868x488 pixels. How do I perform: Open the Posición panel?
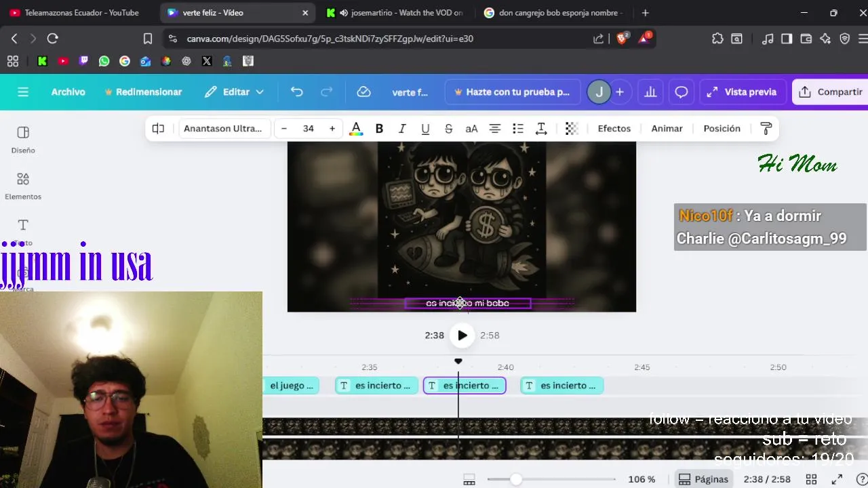tap(722, 129)
